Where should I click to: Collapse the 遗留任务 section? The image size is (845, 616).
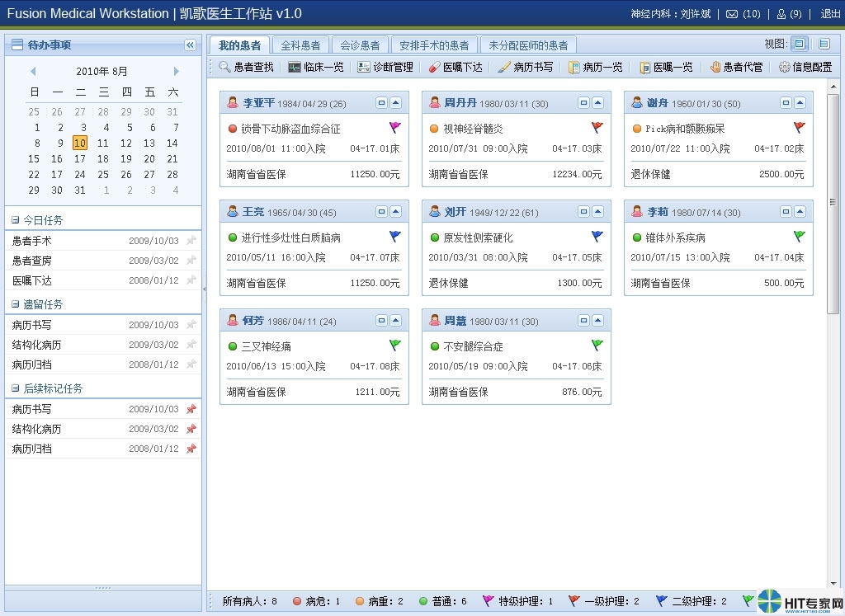pyautogui.click(x=16, y=304)
